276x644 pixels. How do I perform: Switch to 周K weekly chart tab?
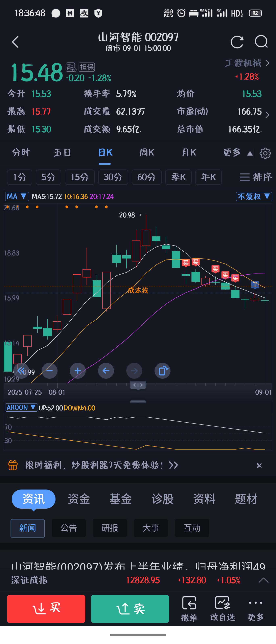tap(147, 153)
